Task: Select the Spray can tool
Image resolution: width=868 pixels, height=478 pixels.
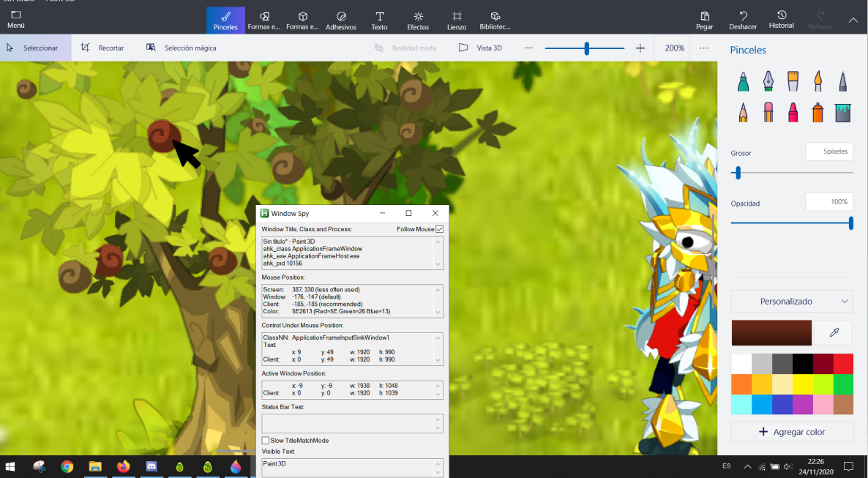Action: coord(818,113)
